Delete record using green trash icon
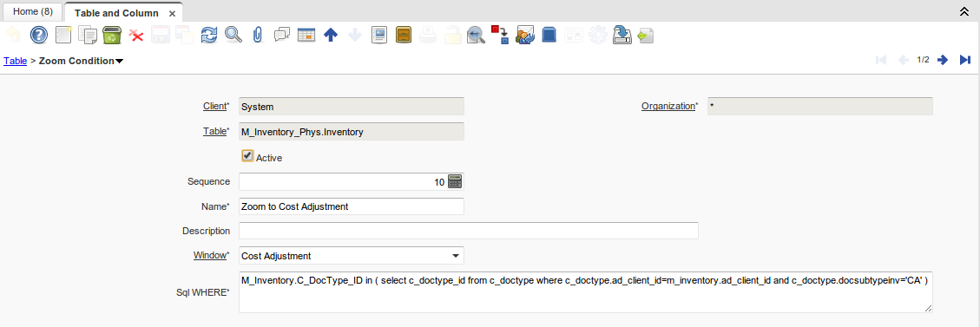 click(x=112, y=35)
